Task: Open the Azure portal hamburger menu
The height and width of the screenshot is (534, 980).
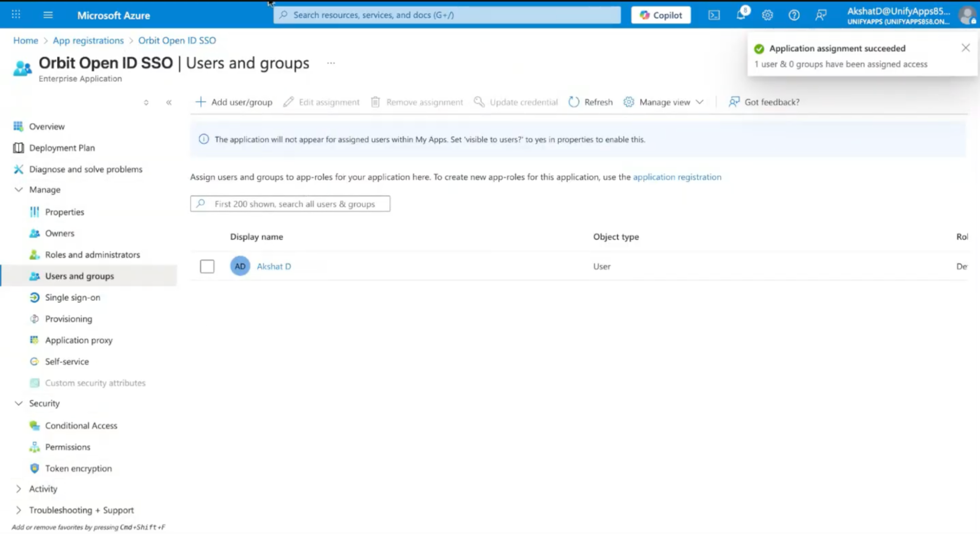Action: 48,15
